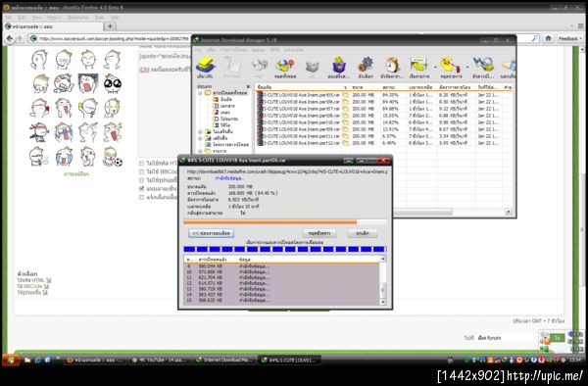Click file icon of part08.rar row
The width and height of the screenshot is (588, 386).
pos(260,116)
